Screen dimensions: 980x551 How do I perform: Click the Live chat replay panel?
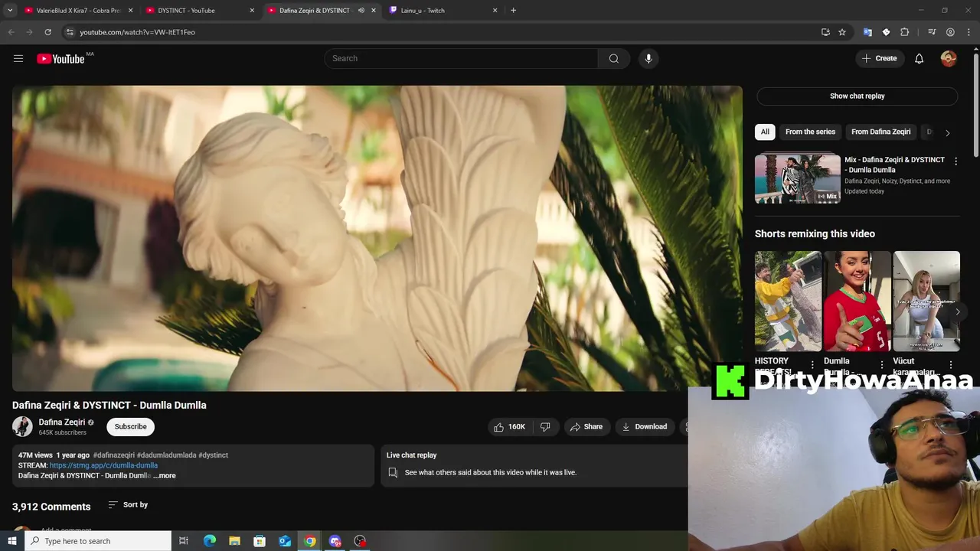(534, 465)
